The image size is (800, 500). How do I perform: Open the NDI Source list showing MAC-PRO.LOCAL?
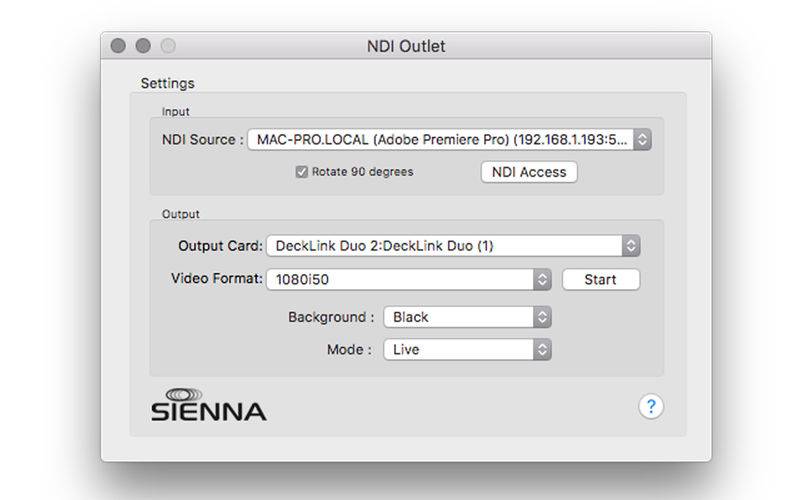coord(449,139)
